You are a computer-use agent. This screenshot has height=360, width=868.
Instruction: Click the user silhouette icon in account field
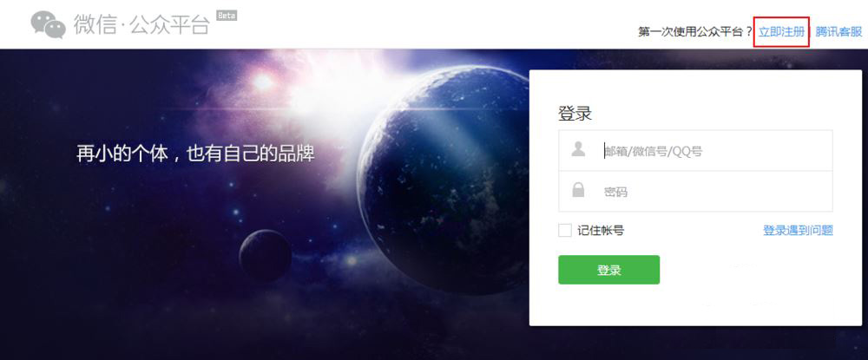(x=578, y=149)
